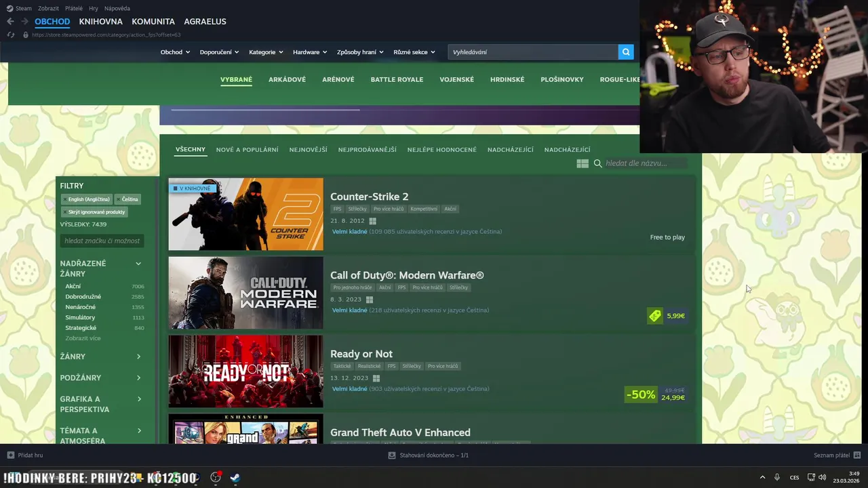868x488 pixels.
Task: Select the Plošinovky category tab
Action: pyautogui.click(x=562, y=79)
